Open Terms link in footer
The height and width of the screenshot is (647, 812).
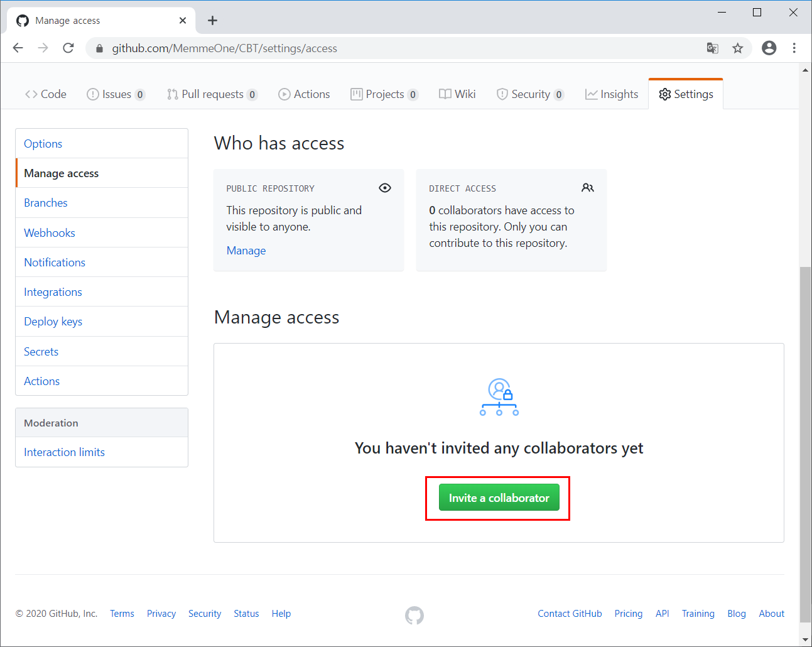(122, 614)
